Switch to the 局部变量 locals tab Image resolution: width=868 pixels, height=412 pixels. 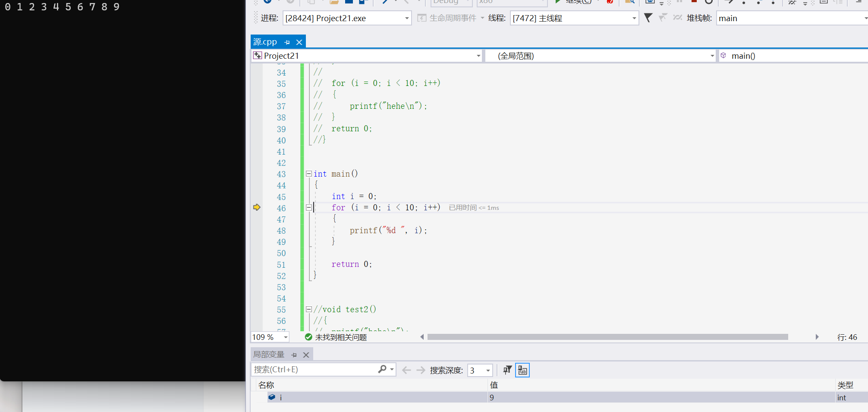pos(269,355)
